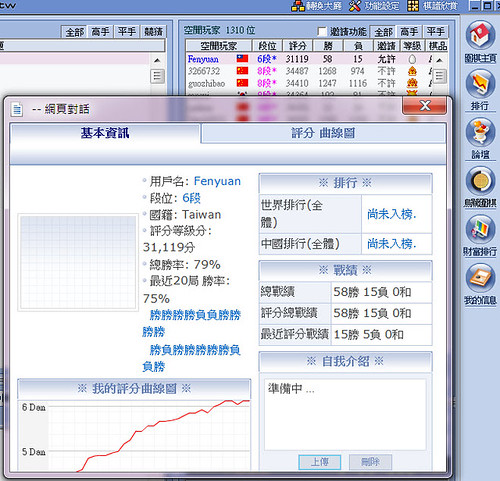Select 平手 filter in idle players panel
Viewport: 500px width, 481px height.
click(x=435, y=32)
